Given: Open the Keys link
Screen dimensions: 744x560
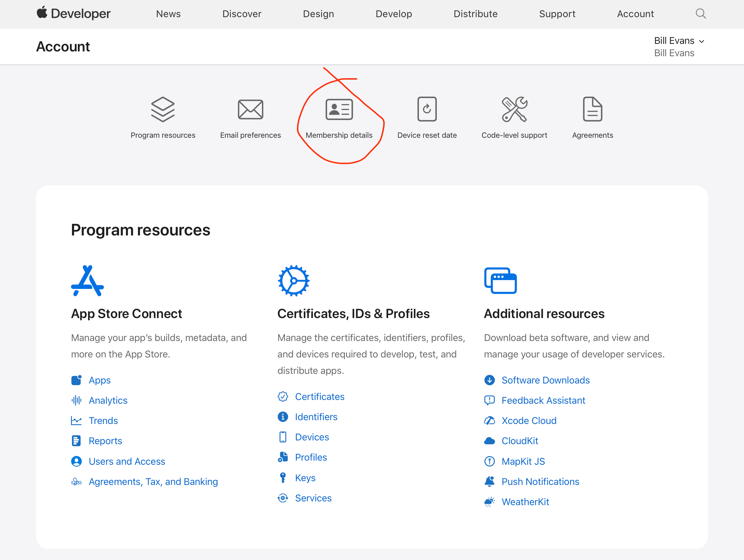Looking at the screenshot, I should [305, 478].
